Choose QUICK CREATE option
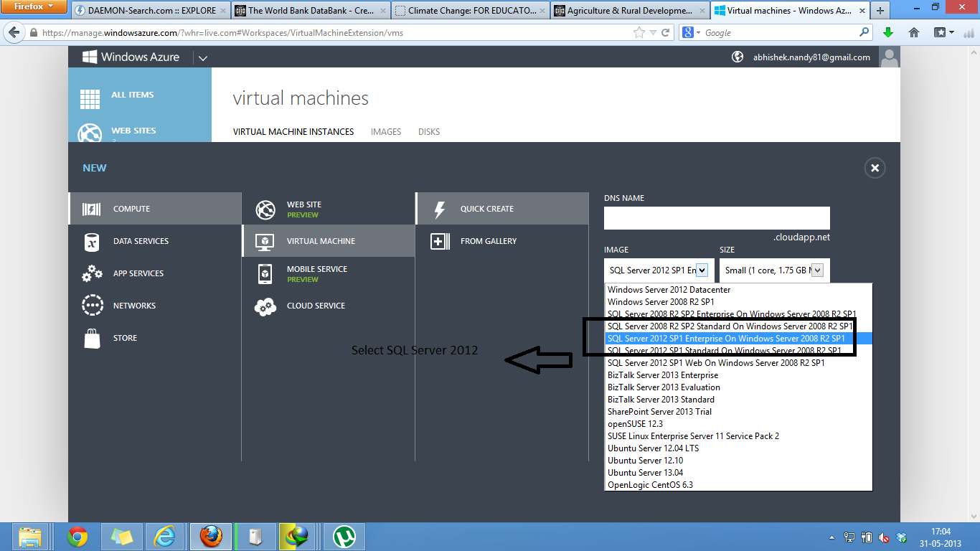The height and width of the screenshot is (551, 980). tap(502, 209)
